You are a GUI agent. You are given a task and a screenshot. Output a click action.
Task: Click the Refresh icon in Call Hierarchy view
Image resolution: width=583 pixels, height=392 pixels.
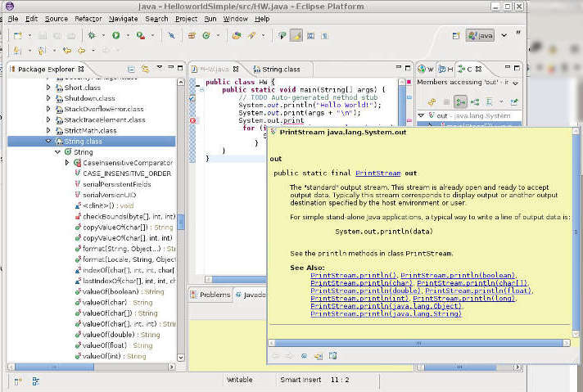[432, 101]
